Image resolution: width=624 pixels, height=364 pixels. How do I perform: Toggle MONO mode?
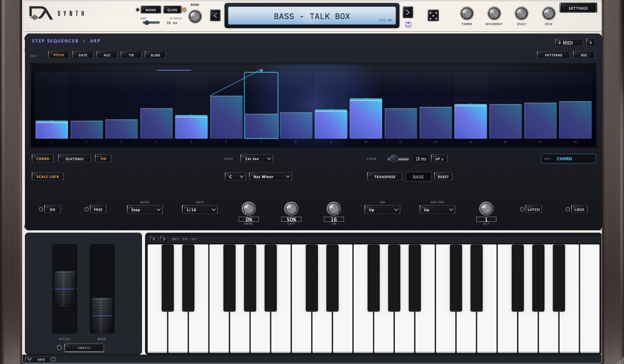pos(151,10)
